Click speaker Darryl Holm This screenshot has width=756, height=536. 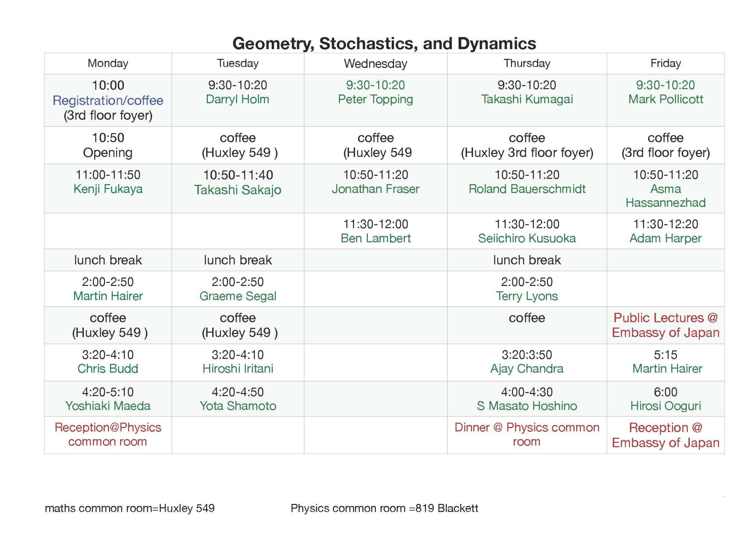237,99
